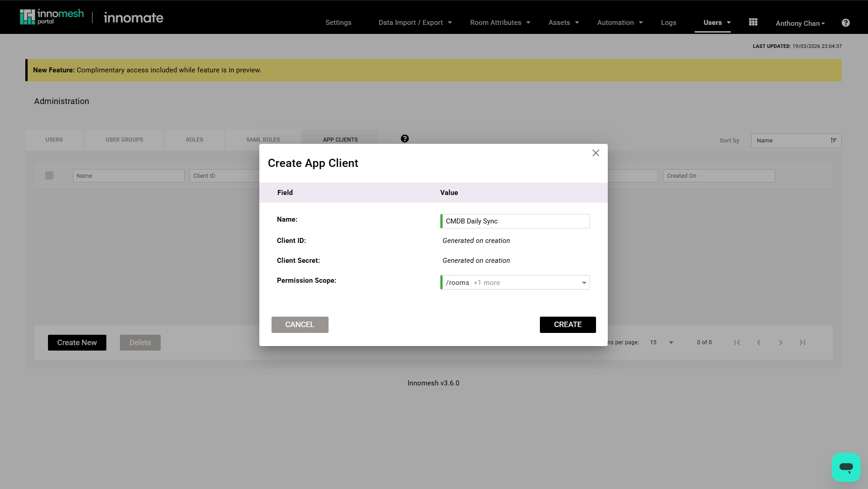Image resolution: width=868 pixels, height=489 pixels.
Task: Toggle sort direction icon in Sort by box
Action: [833, 141]
